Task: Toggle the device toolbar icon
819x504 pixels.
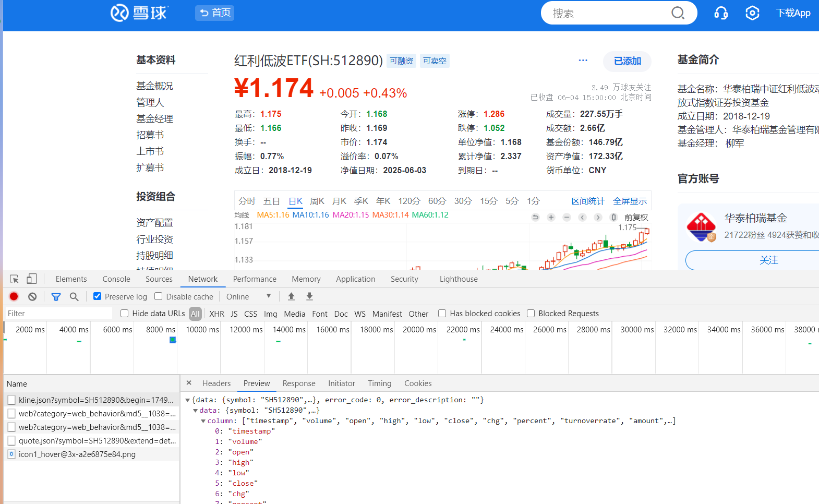Action: (32, 279)
